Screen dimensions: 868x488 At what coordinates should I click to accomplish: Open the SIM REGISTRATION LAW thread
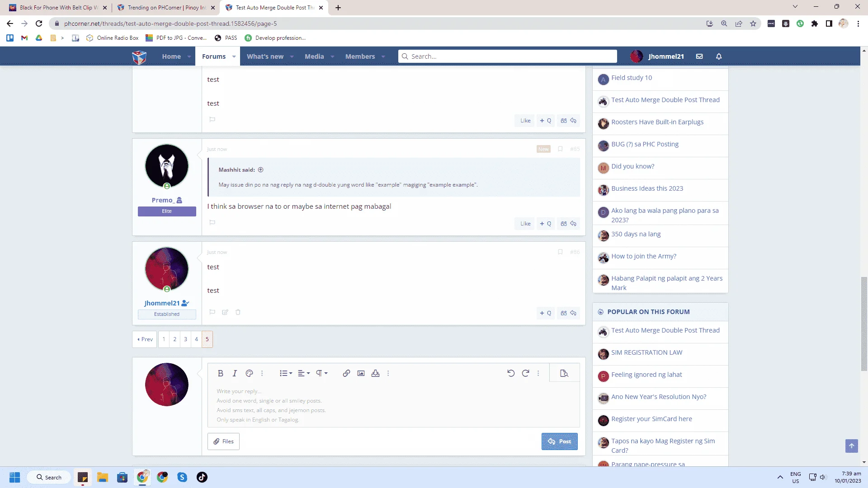coord(646,352)
